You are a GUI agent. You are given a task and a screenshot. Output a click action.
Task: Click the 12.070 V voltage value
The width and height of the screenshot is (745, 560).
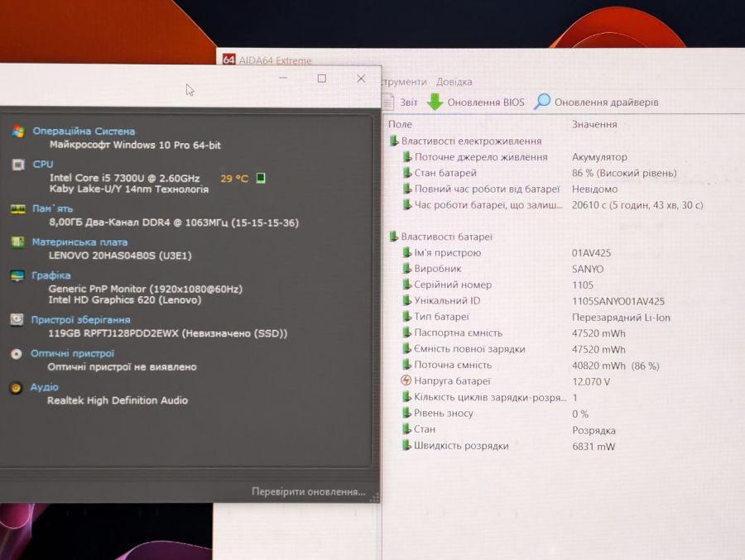click(591, 381)
